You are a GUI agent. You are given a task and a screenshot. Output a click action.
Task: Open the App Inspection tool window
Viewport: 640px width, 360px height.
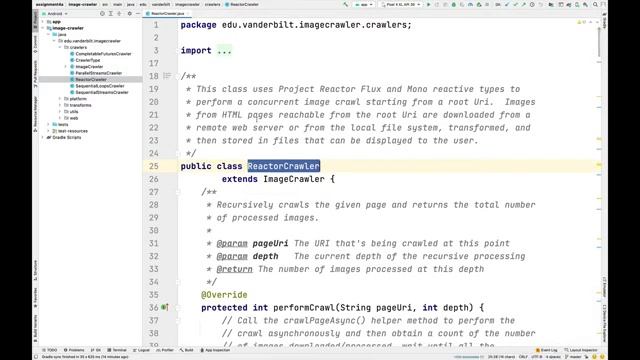coord(215,350)
